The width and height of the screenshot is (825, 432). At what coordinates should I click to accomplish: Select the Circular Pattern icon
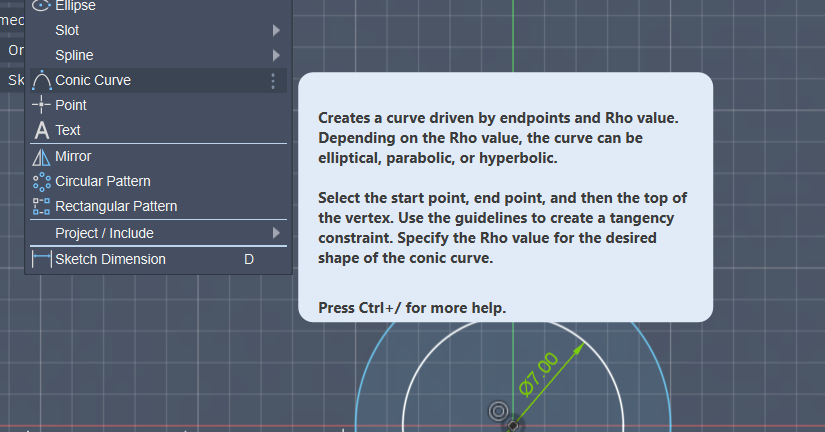[42, 182]
